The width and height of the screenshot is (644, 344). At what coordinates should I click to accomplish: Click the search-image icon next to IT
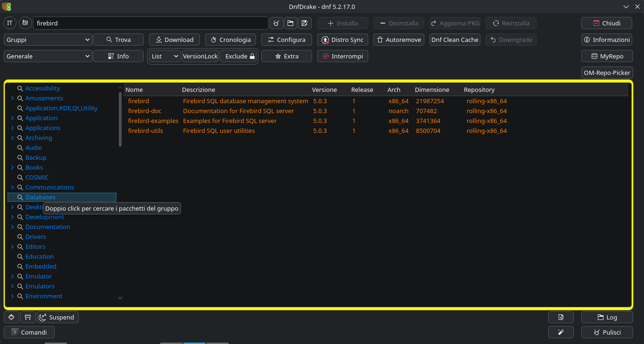coord(25,23)
